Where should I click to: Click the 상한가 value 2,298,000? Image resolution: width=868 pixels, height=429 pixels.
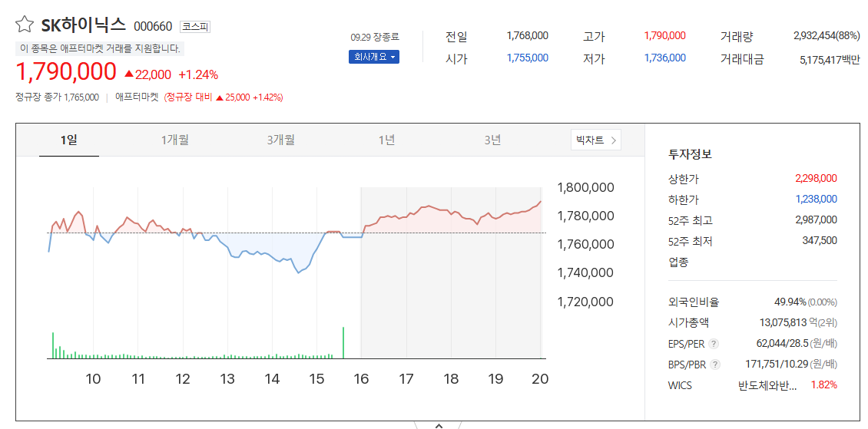[x=816, y=179]
